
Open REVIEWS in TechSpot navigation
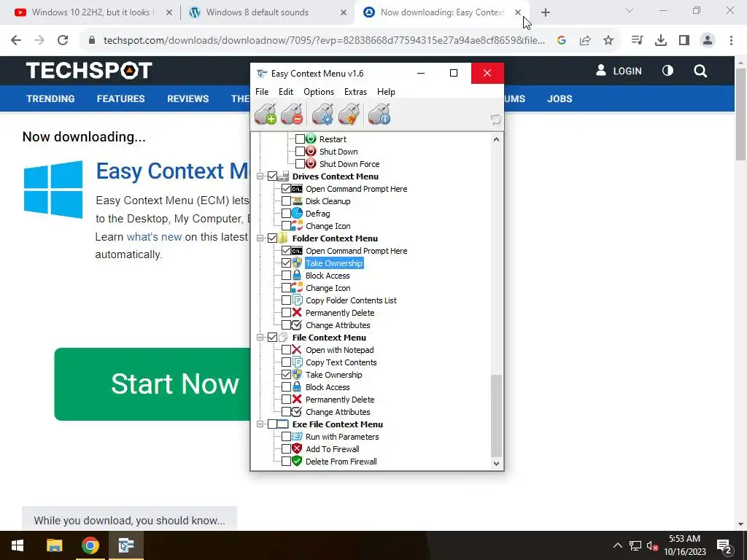point(187,98)
